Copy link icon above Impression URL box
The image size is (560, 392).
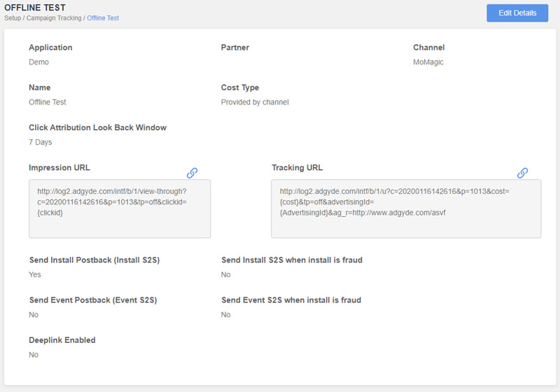pyautogui.click(x=192, y=173)
